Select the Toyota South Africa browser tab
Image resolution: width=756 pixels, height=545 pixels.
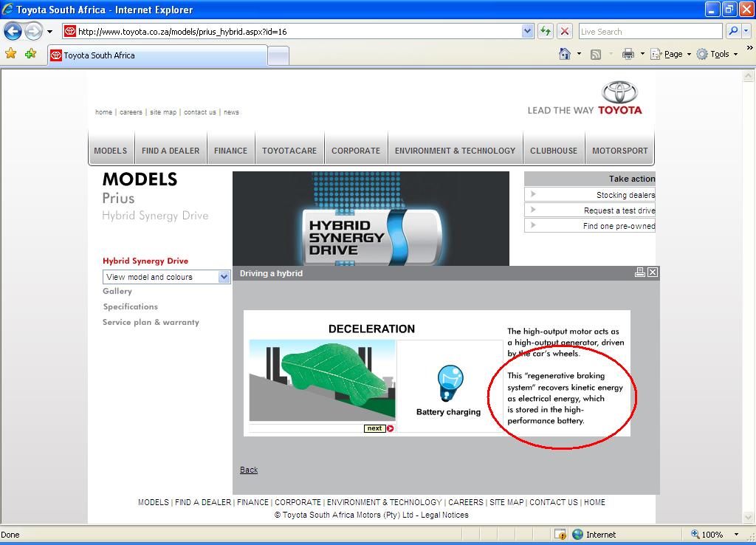pyautogui.click(x=157, y=55)
